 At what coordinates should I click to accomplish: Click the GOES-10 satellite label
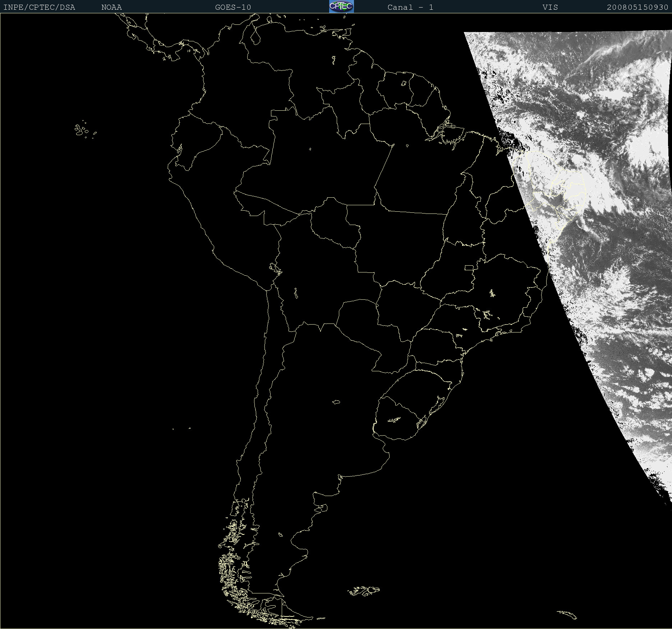click(233, 7)
